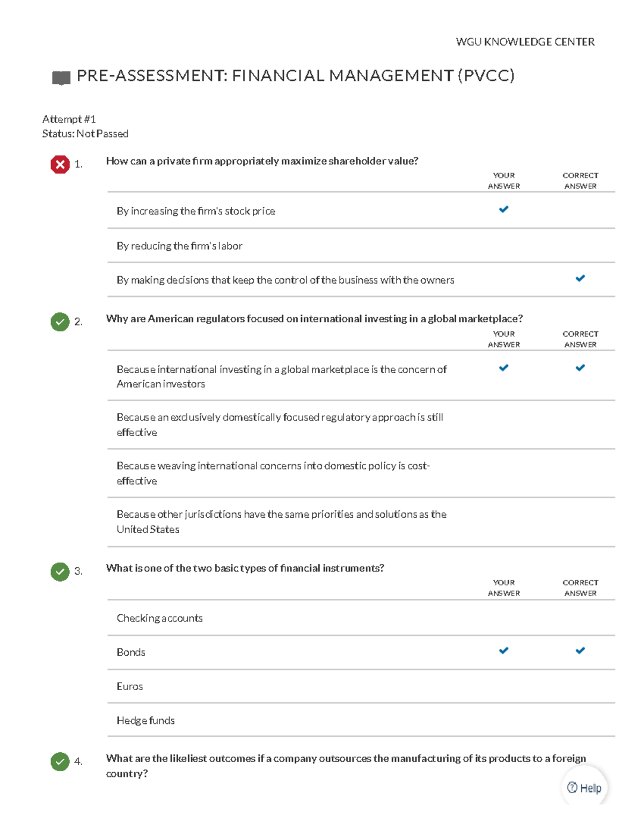Select the cost-effective domestic policy answer
This screenshot has width=644, height=834.
(x=273, y=473)
